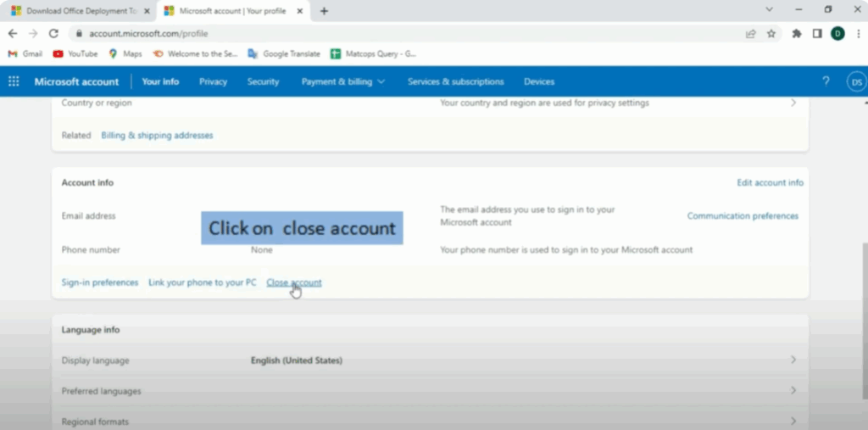Open Sign-in preferences link

click(100, 282)
